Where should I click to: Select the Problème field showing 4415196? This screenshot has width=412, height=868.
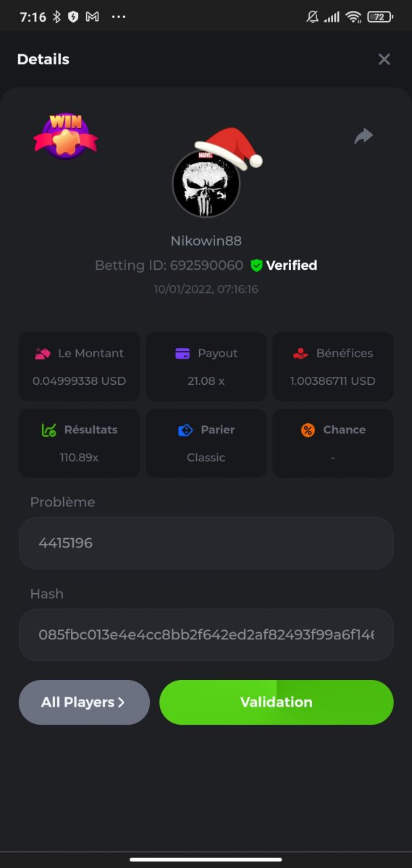206,542
